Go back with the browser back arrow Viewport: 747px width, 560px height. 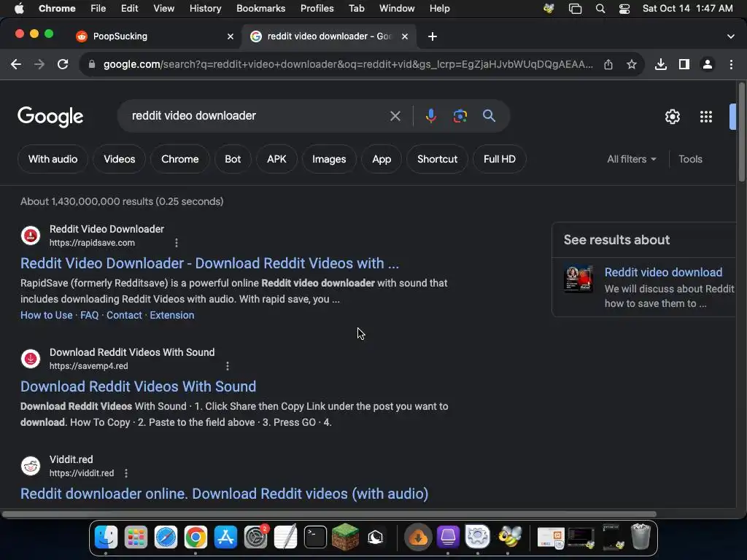point(16,64)
